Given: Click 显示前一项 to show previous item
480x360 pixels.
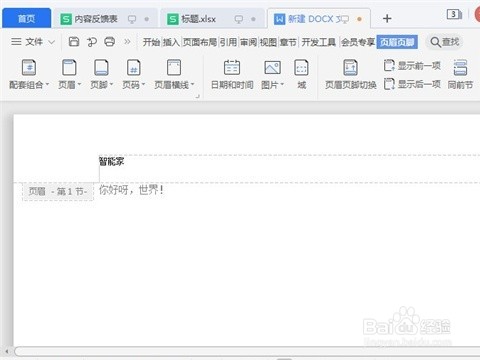Looking at the screenshot, I should coord(412,66).
